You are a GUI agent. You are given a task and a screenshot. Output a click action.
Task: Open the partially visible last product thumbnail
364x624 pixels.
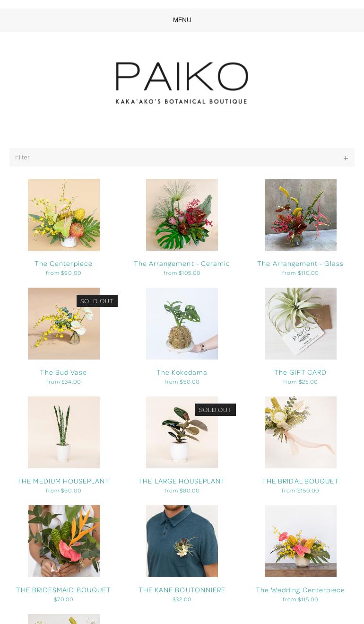click(64, 619)
